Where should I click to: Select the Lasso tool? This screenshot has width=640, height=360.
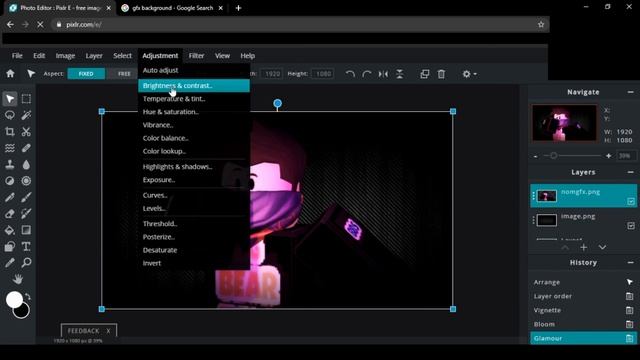coord(10,115)
